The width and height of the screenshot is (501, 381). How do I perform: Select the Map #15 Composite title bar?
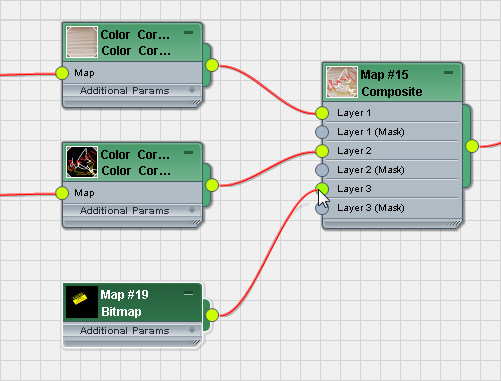(392, 82)
